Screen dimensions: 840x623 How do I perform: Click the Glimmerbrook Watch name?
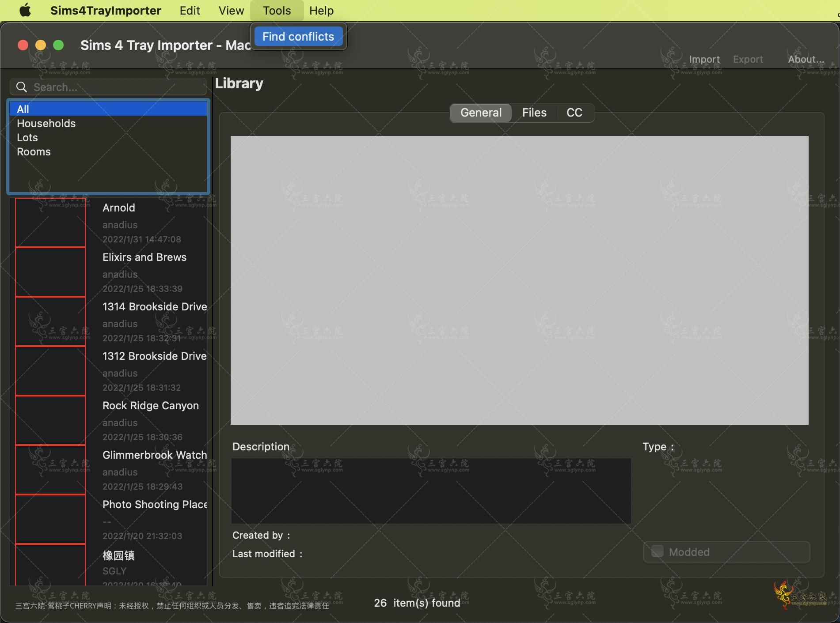click(155, 455)
